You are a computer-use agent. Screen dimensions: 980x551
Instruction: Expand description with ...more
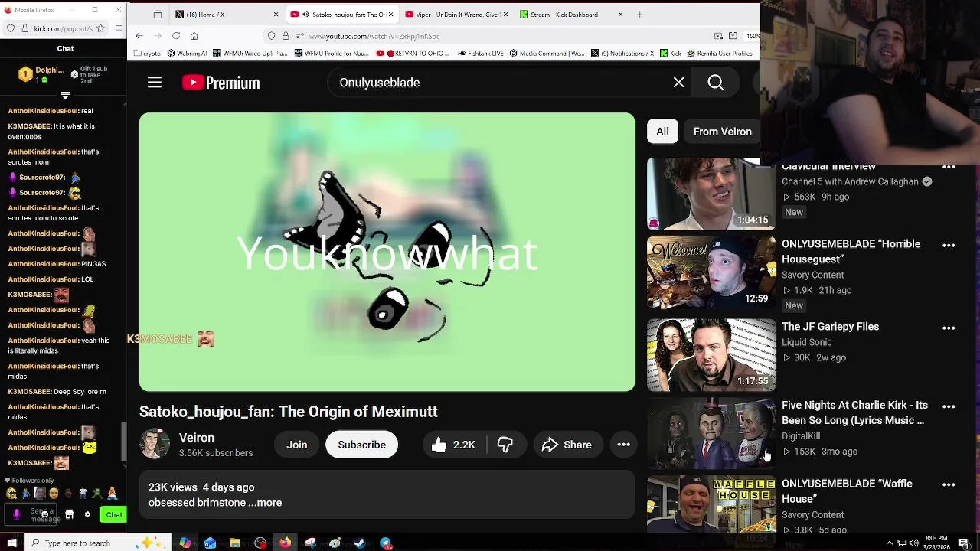coord(265,503)
